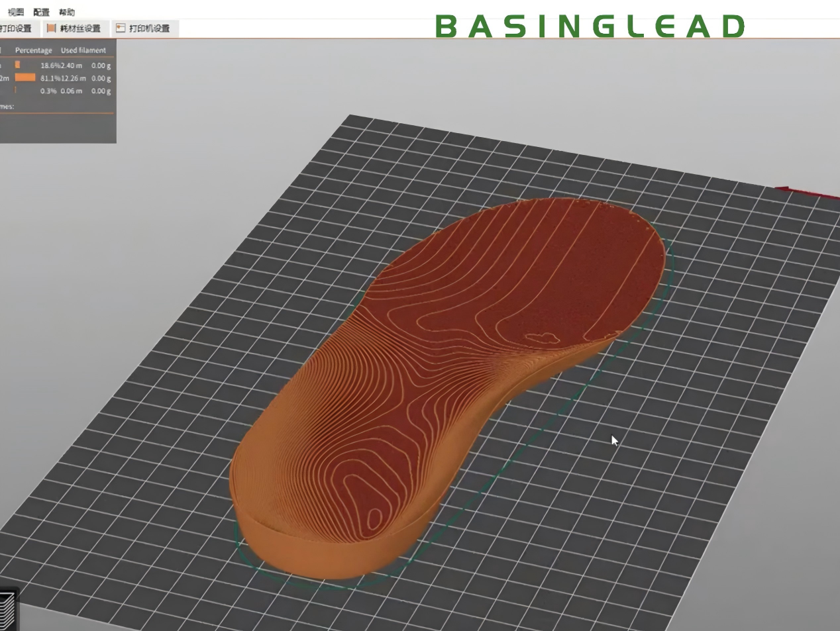The height and width of the screenshot is (631, 840).
Task: Switch to the 耗材丝设置 tab
Action: [79, 28]
